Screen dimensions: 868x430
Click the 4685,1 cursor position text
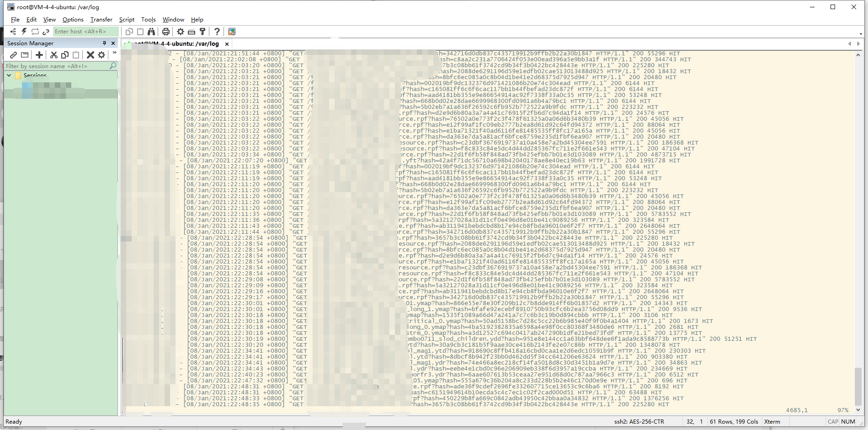[x=797, y=410]
